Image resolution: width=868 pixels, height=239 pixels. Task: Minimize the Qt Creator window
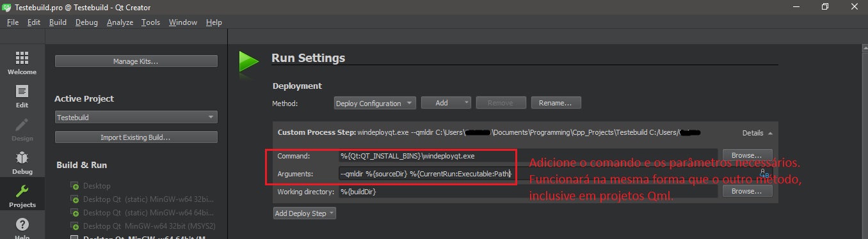point(796,6)
